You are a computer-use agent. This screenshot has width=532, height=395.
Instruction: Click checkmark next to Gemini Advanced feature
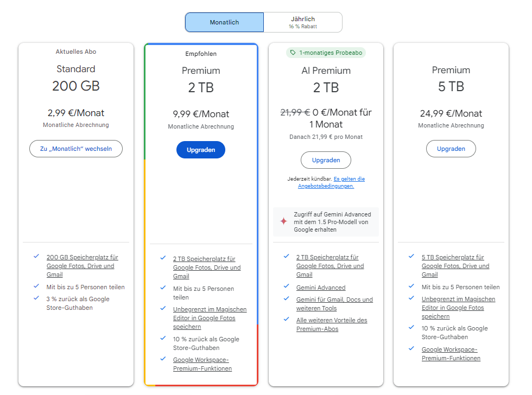[x=286, y=286]
